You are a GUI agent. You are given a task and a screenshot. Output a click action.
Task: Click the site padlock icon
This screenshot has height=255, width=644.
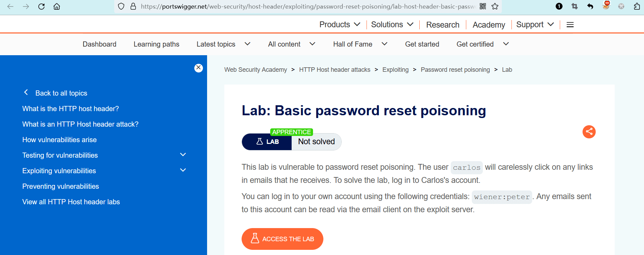coord(133,7)
